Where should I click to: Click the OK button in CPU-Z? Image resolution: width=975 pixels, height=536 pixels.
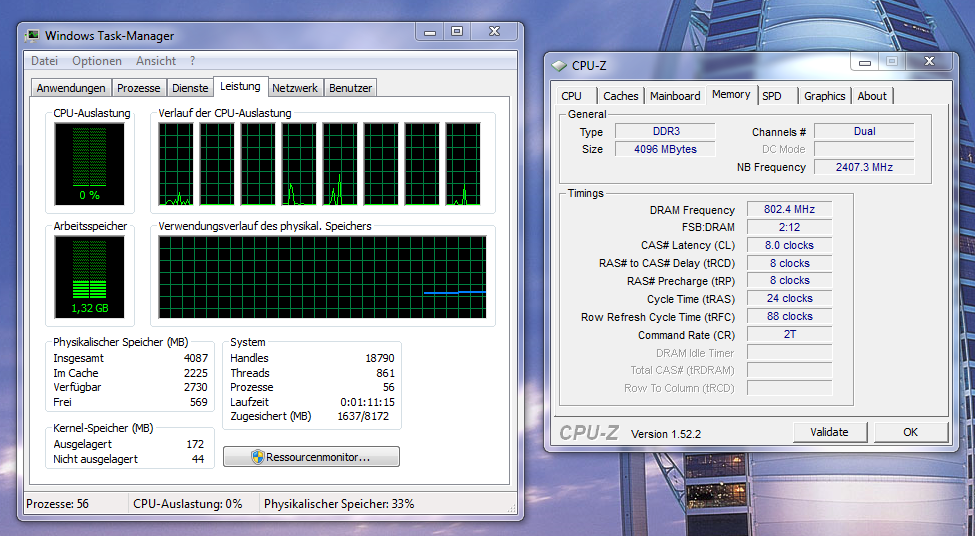[x=910, y=432]
